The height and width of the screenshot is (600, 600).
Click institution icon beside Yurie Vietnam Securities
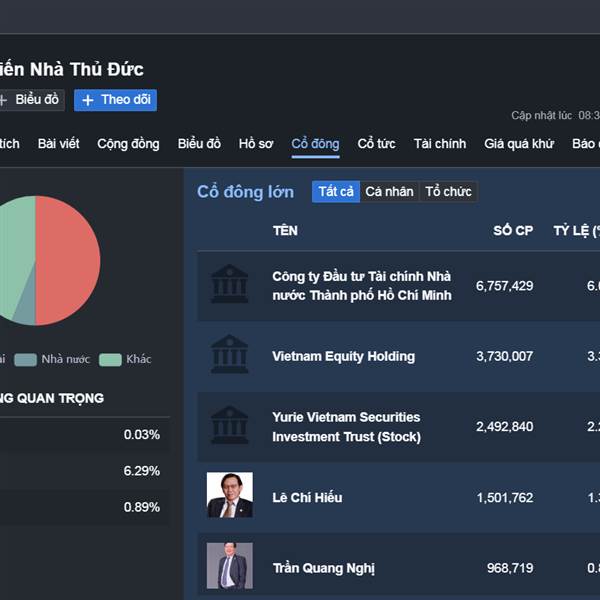230,424
